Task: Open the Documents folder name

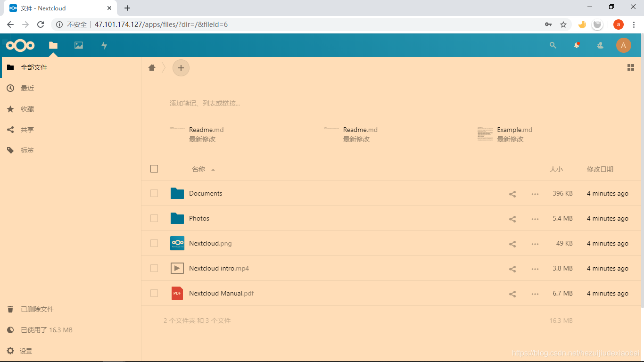Action: 206,193
